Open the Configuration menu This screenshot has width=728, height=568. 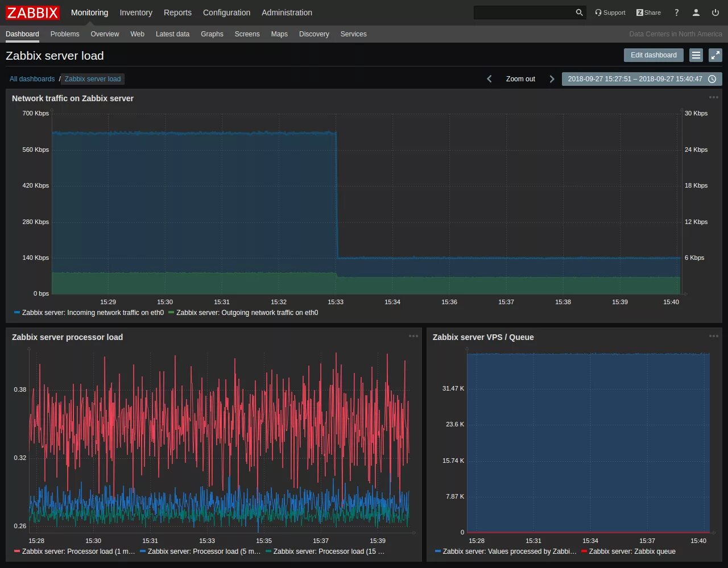coord(226,13)
